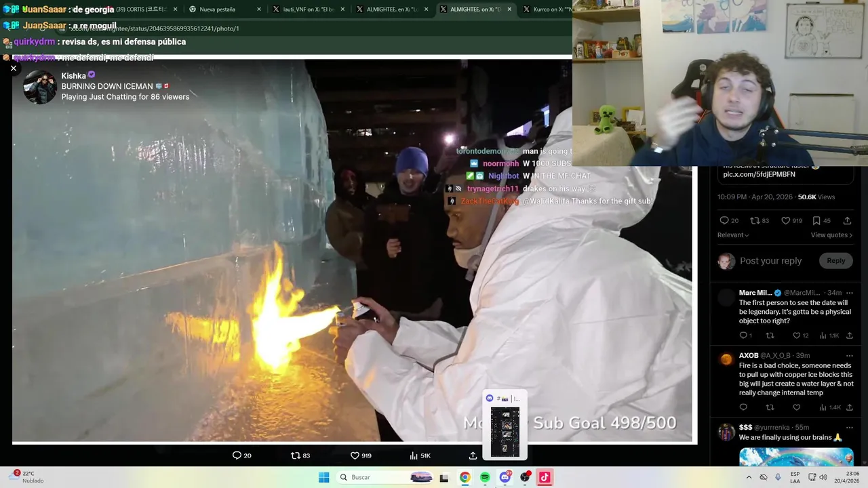Open more options on AXOB's reply

[x=849, y=355]
